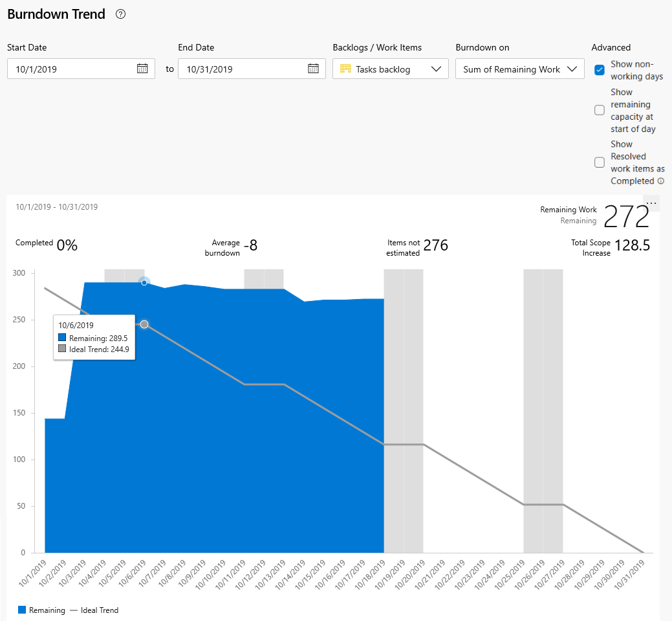Viewport: 672px width, 622px height.
Task: Open the Burndown Trend help icon
Action: pos(121,14)
